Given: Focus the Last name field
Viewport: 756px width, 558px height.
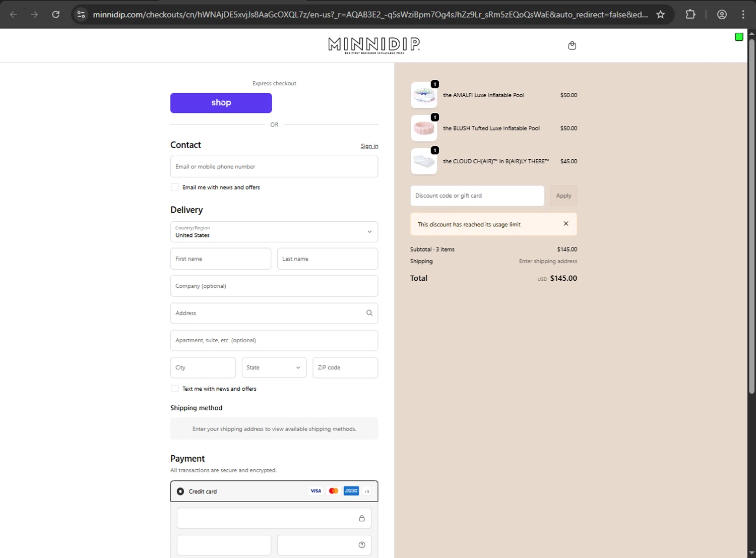Looking at the screenshot, I should [328, 259].
